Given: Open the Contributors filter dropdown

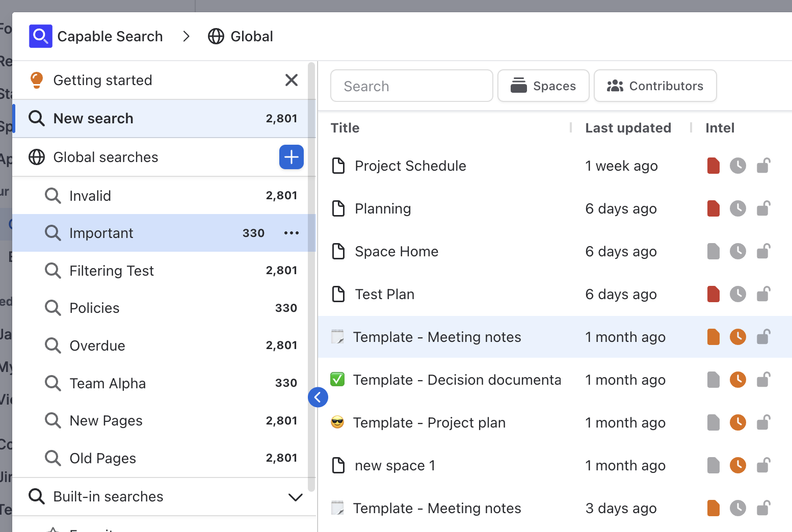Looking at the screenshot, I should 655,86.
